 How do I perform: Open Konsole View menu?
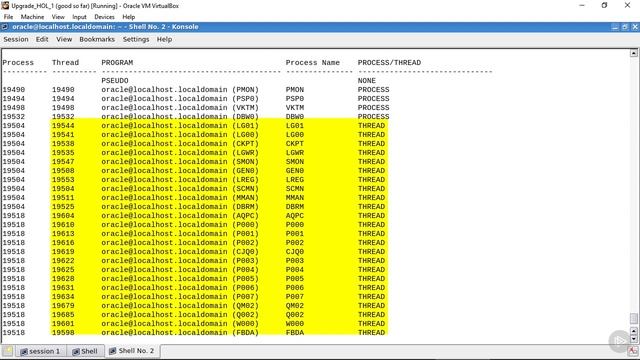(64, 39)
